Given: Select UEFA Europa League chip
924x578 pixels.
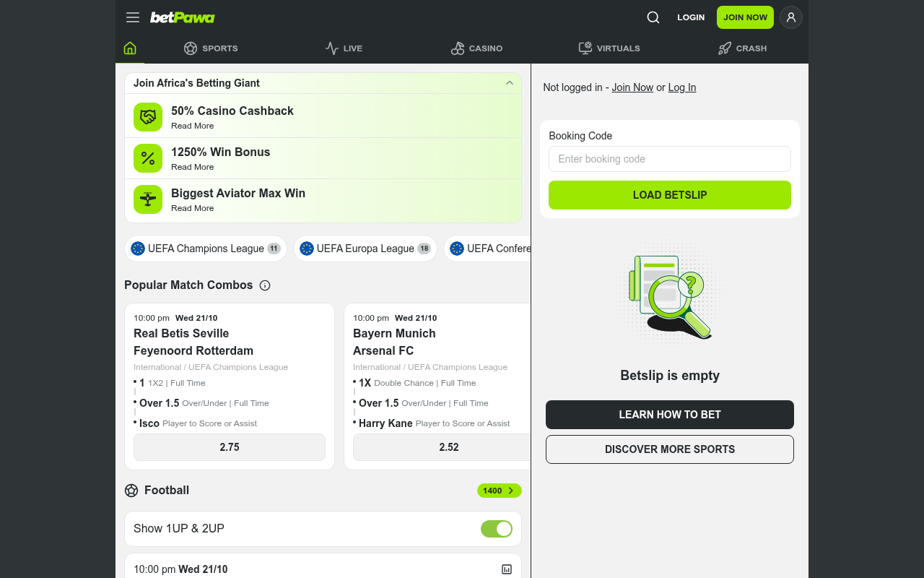Looking at the screenshot, I should (365, 249).
